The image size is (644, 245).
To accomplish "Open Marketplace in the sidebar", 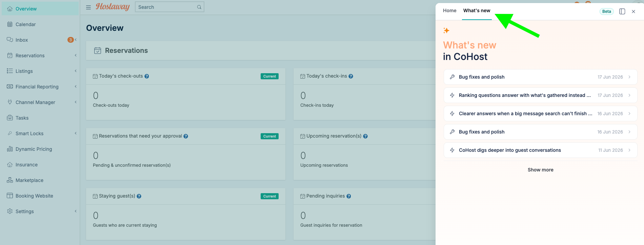I will pos(40,180).
